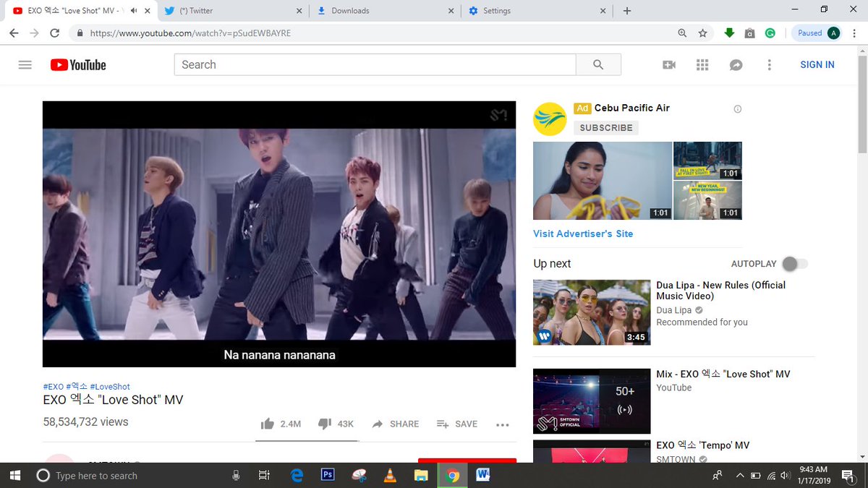Image resolution: width=868 pixels, height=488 pixels.
Task: Click the ad info icon
Action: pyautogui.click(x=738, y=109)
